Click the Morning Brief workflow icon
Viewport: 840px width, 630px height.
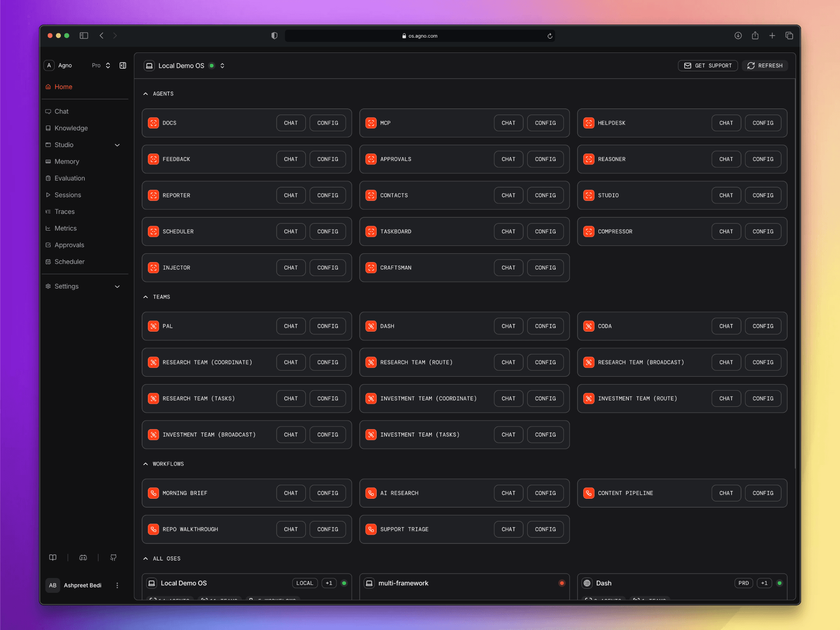point(153,493)
